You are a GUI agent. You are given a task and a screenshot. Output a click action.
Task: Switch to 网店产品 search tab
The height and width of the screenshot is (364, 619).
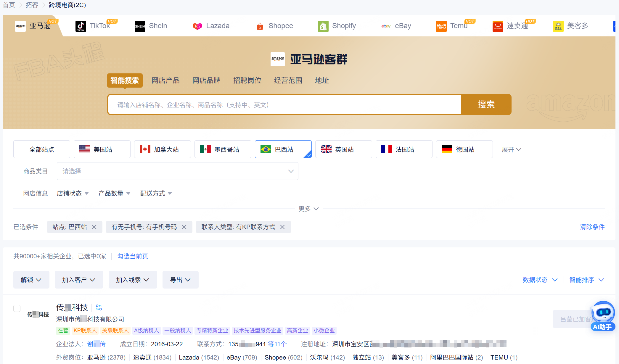coord(165,80)
